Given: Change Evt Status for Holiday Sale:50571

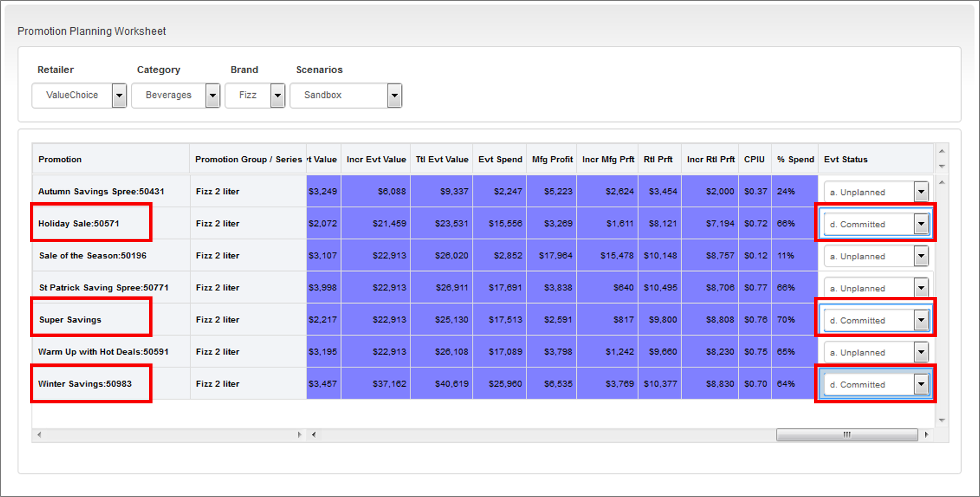Looking at the screenshot, I should click(876, 224).
